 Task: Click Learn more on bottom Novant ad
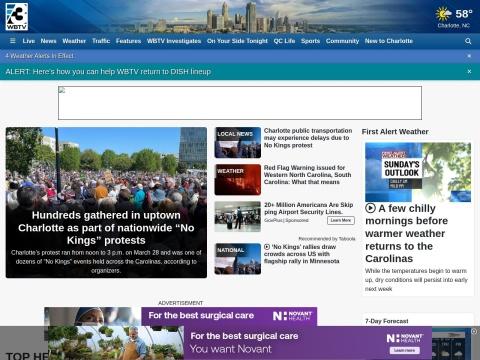coord(404,351)
